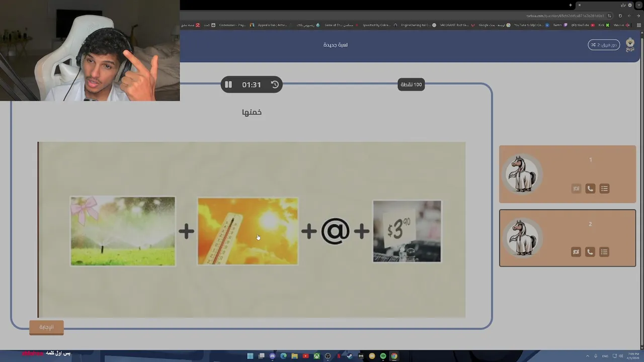The image size is (644, 362).
Task: Click the swap lifeline icon for team 1
Action: pos(576,189)
